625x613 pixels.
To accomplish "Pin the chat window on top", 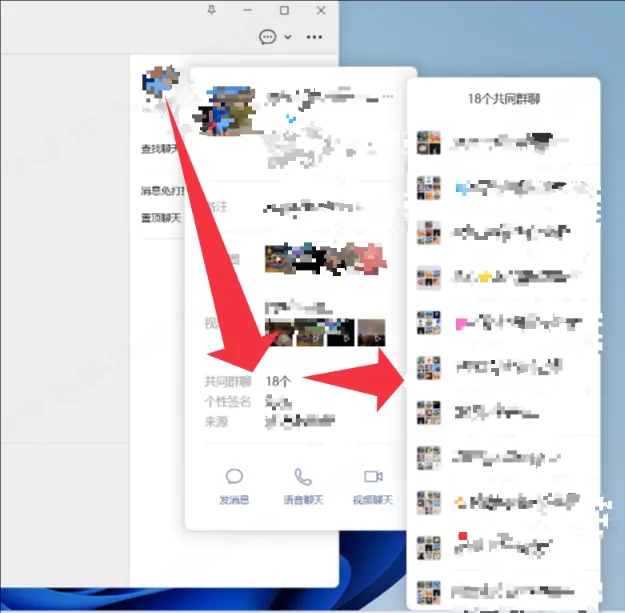I will (x=211, y=10).
